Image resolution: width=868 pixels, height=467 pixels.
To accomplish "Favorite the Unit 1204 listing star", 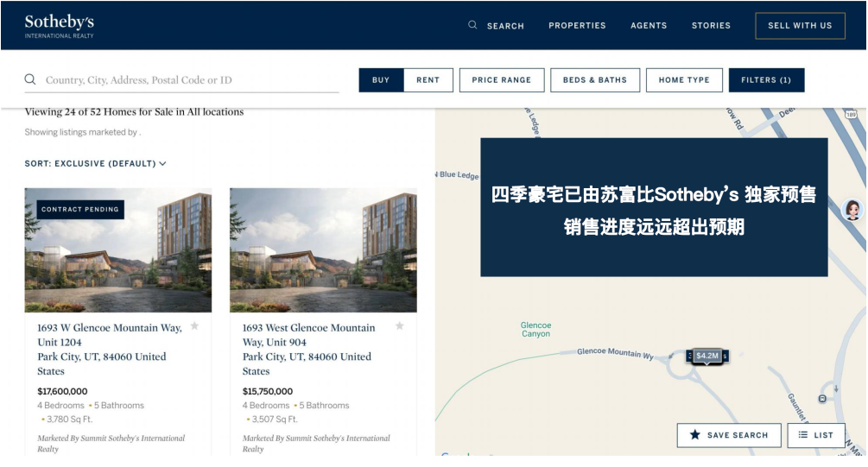I will click(x=194, y=326).
